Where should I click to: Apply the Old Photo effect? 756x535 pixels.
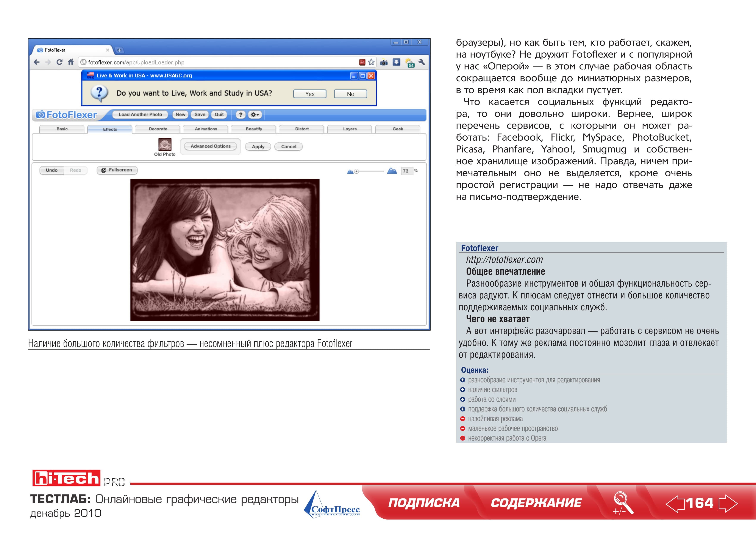click(258, 147)
